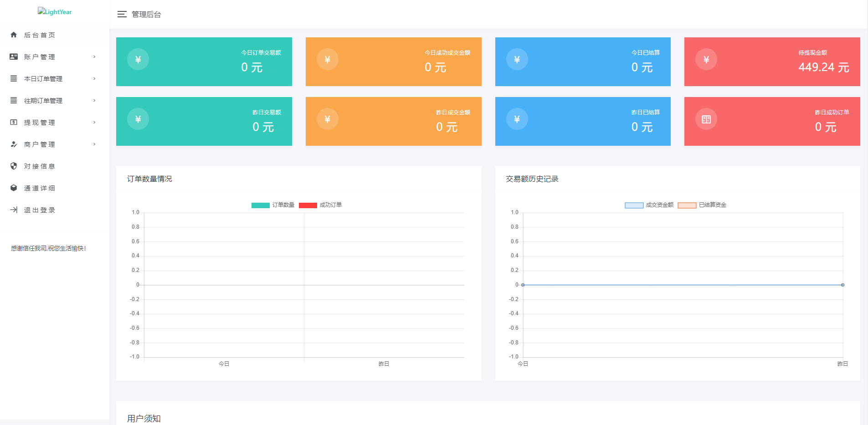Click the yen icon on 待提现金额 card
This screenshot has width=868, height=425.
706,59
